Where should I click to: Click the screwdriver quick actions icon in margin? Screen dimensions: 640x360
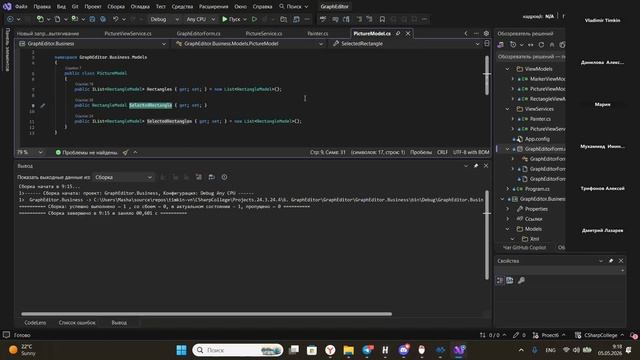pyautogui.click(x=43, y=105)
